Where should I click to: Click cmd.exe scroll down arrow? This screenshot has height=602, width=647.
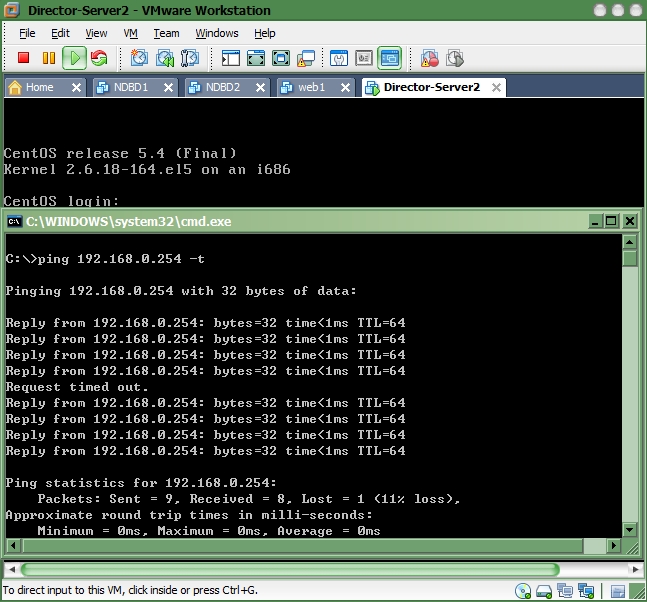point(630,530)
